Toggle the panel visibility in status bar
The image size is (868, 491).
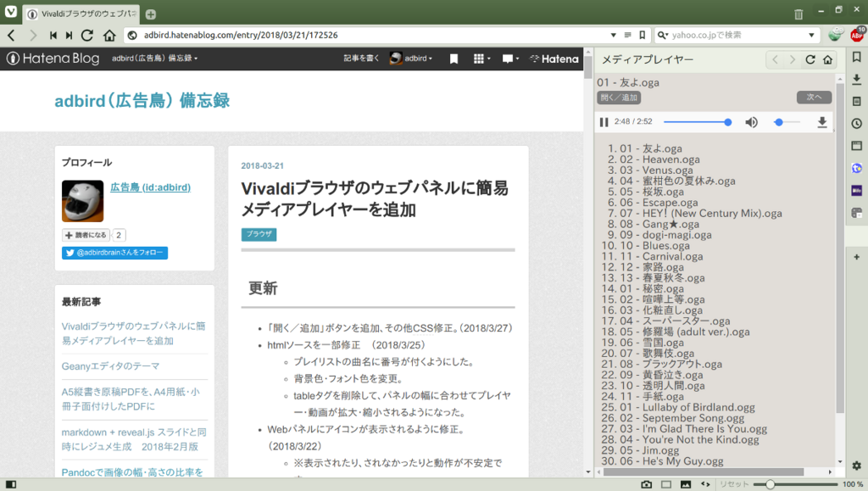tap(10, 484)
